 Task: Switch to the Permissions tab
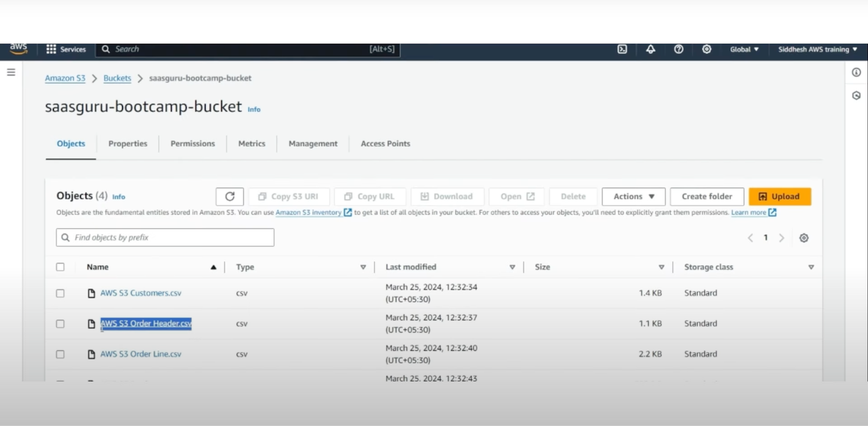193,144
